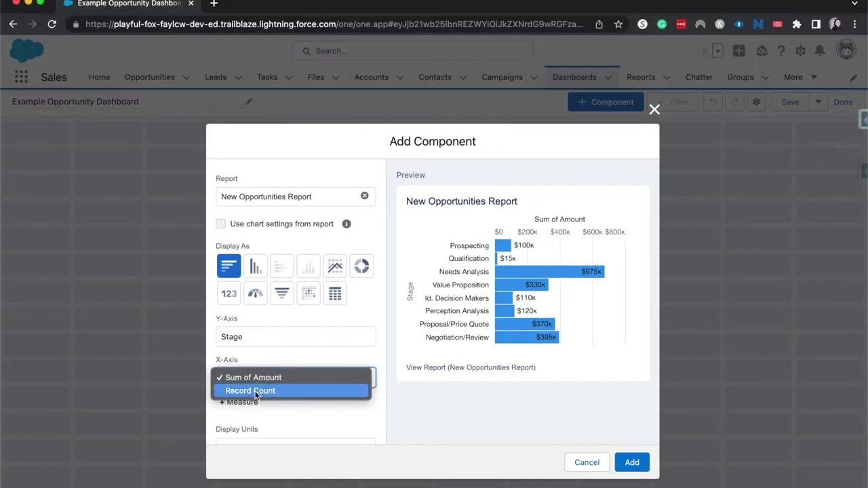Select Sum of Amount option

tap(291, 378)
